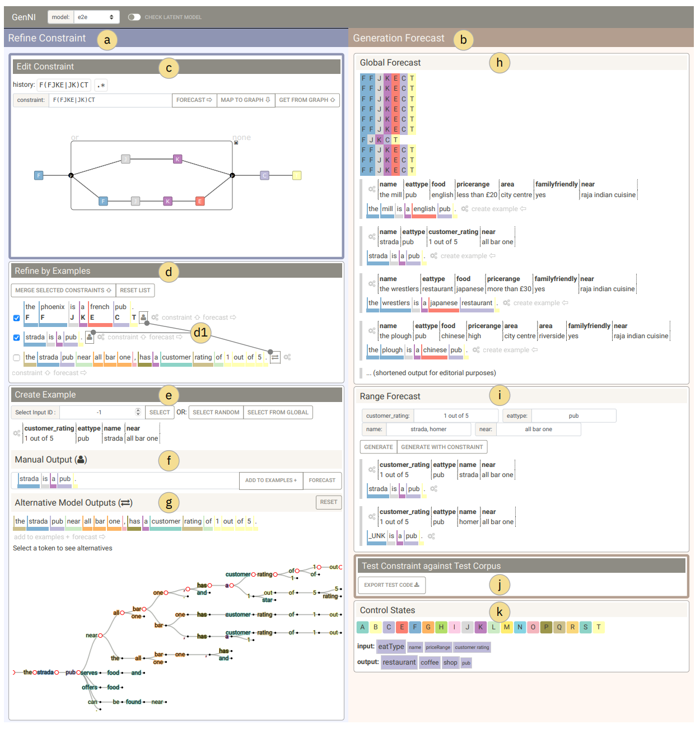Click the person icon after 'french pub' example

pos(143,317)
